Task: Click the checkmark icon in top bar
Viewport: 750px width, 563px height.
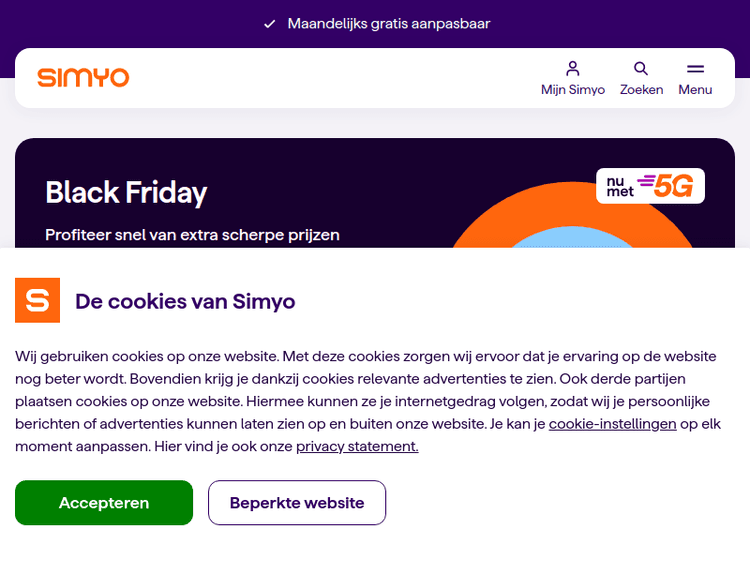Action: 269,24
